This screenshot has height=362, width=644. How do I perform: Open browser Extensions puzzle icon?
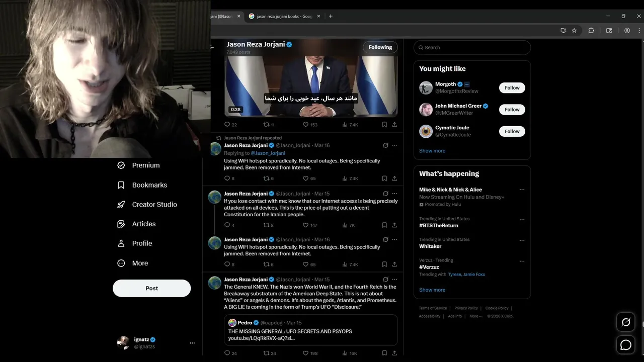click(591, 31)
